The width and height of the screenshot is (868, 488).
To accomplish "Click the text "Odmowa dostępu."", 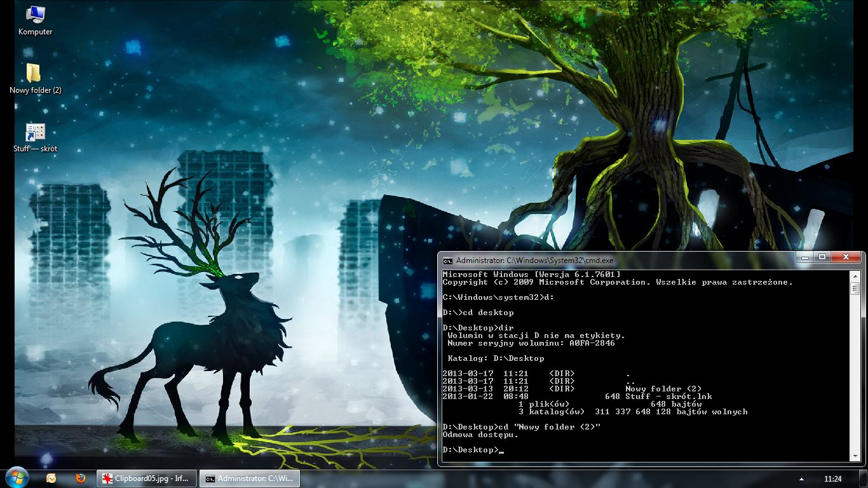I will click(x=480, y=435).
